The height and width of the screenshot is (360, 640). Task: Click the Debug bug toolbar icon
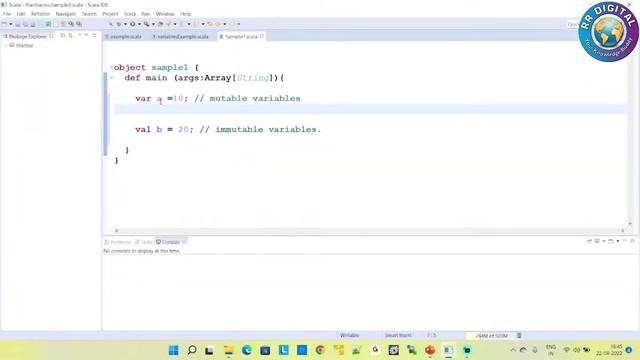(x=119, y=24)
